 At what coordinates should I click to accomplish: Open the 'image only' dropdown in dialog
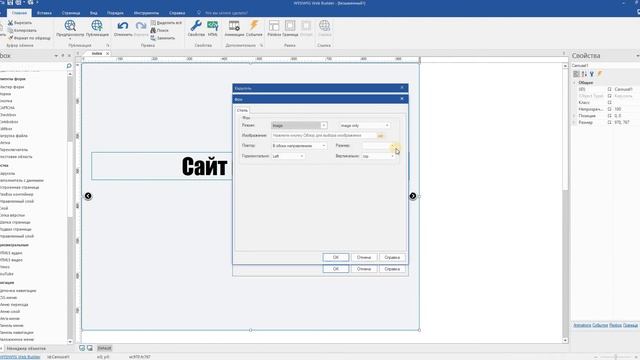click(x=364, y=125)
